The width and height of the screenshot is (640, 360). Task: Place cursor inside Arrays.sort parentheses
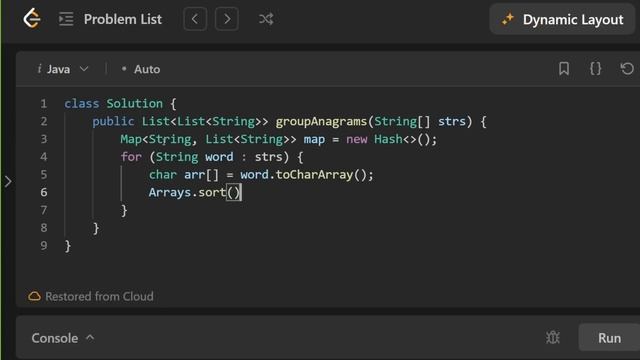(x=233, y=192)
